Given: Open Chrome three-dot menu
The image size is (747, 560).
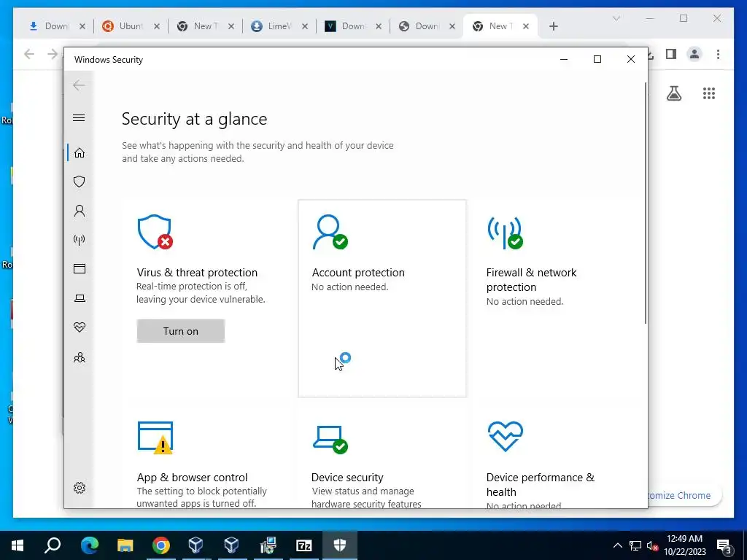Looking at the screenshot, I should click(718, 54).
